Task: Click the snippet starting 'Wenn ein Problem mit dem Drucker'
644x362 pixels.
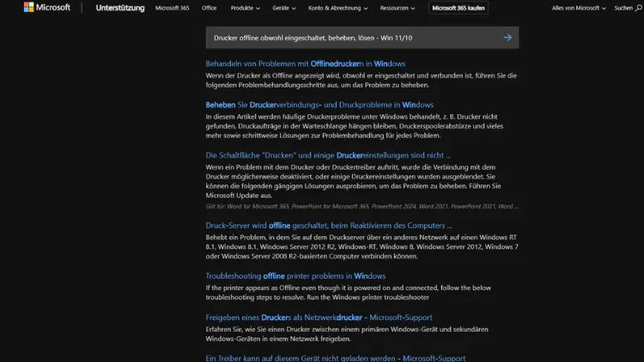Action: (x=353, y=181)
